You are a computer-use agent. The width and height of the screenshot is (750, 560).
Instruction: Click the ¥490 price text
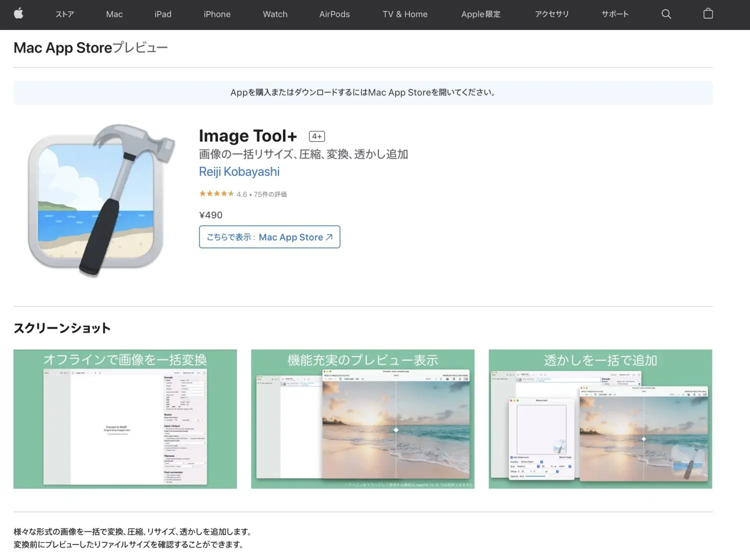(x=211, y=215)
